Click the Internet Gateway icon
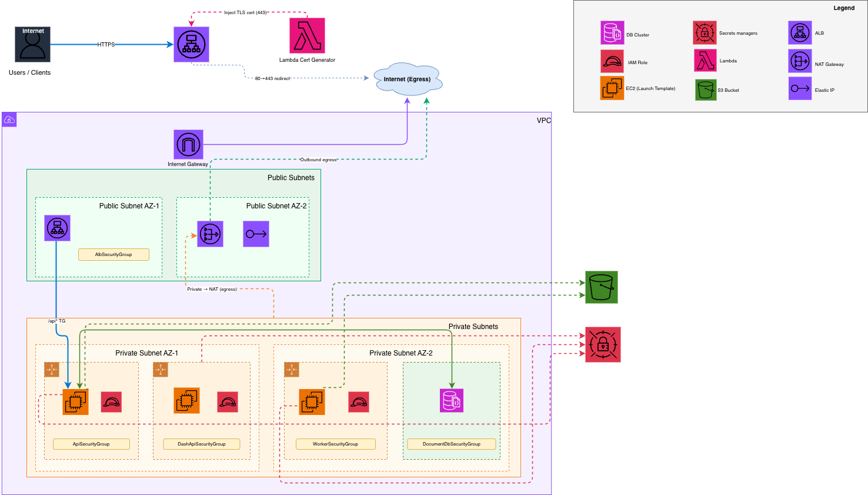 [188, 144]
